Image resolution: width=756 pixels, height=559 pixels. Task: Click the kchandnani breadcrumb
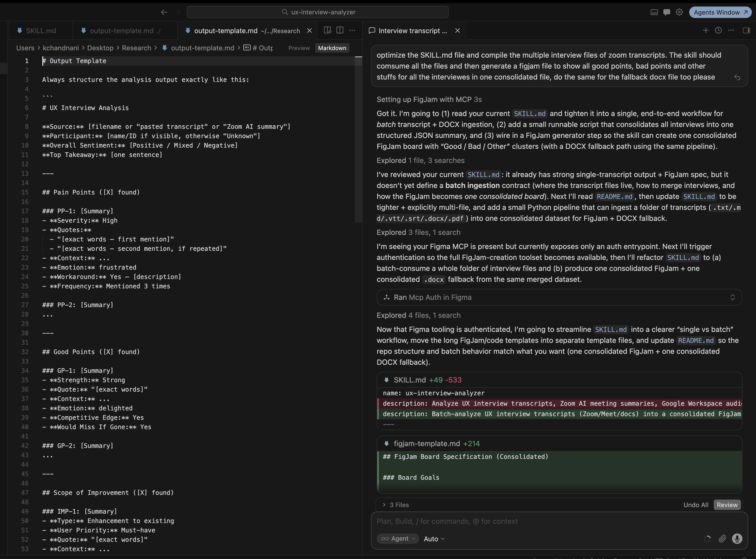coord(61,48)
